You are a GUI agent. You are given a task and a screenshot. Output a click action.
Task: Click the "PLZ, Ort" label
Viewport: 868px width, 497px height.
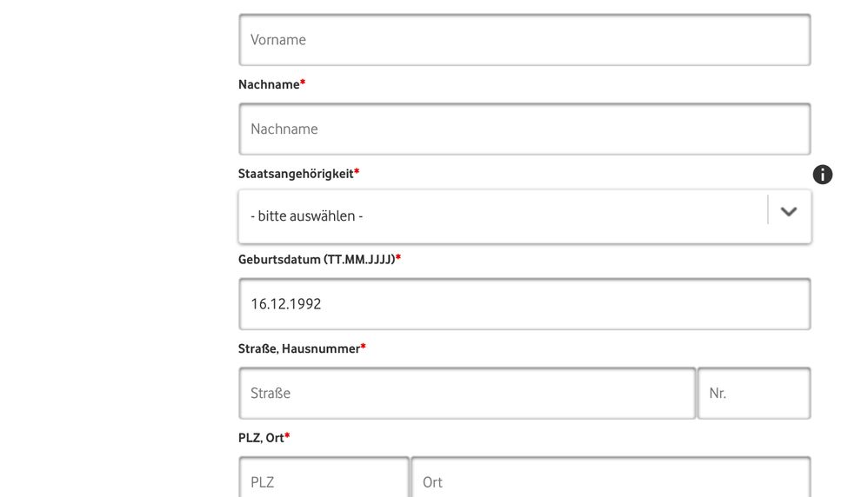click(x=261, y=438)
